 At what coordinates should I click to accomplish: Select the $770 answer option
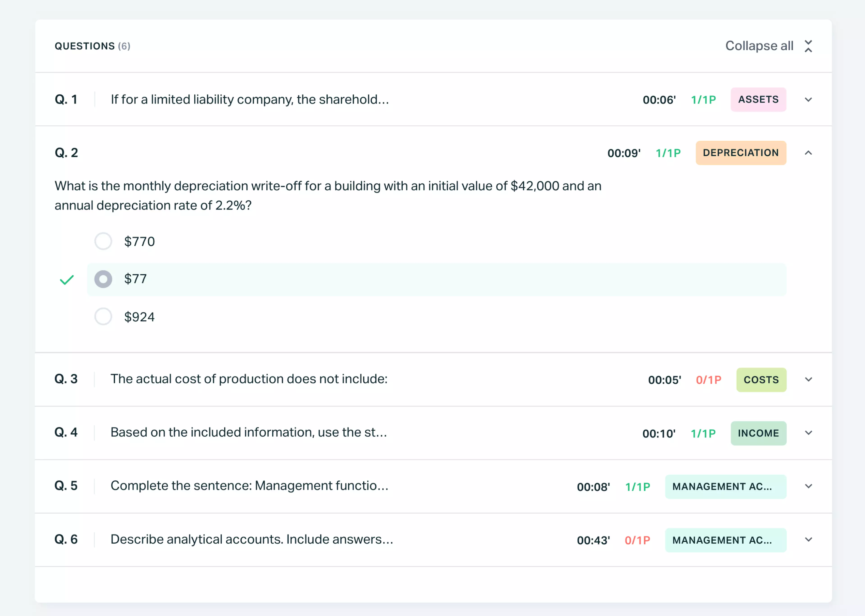click(103, 241)
